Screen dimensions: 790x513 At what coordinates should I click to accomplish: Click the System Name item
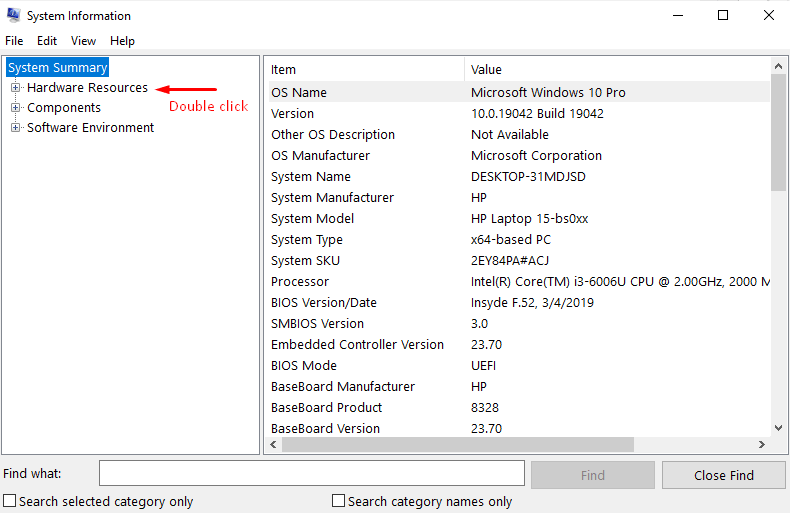[310, 177]
